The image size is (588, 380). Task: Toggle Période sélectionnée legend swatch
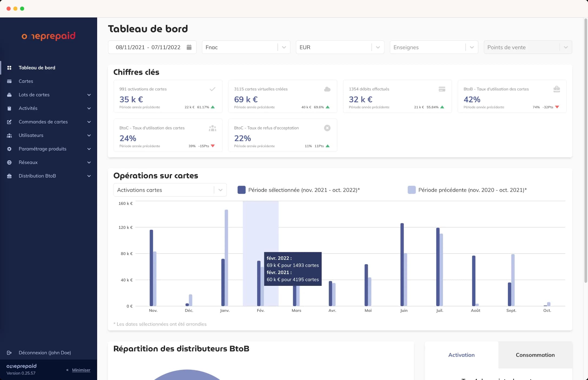coord(241,190)
